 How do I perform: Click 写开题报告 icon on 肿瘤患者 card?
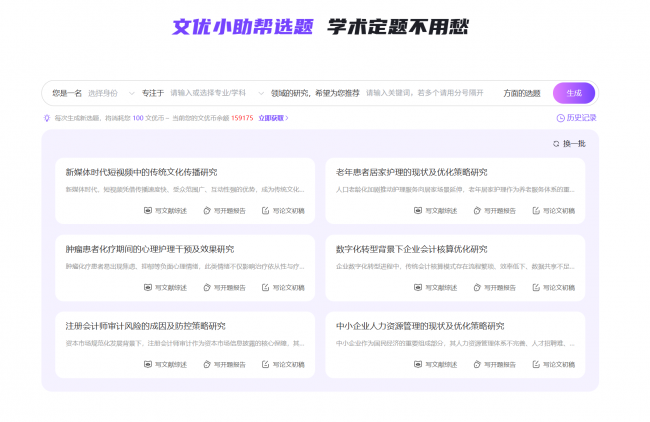207,287
